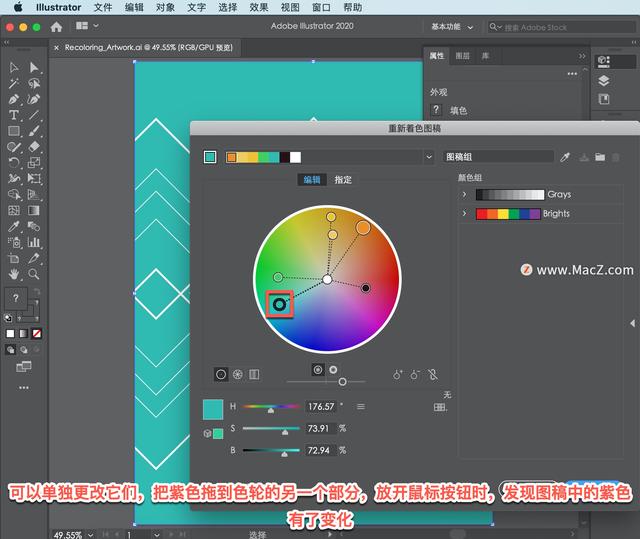Click the new color group folder icon
The width and height of the screenshot is (640, 539).
coord(599,157)
